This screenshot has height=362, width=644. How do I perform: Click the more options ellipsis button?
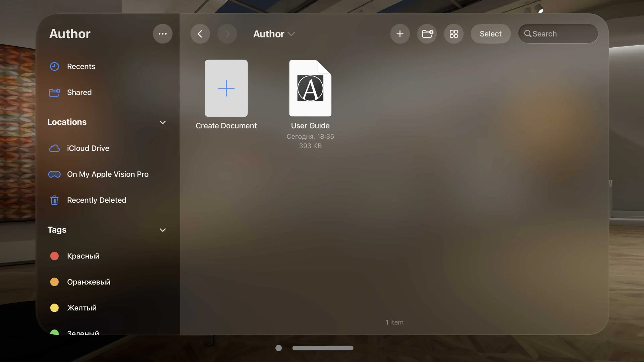pyautogui.click(x=163, y=34)
